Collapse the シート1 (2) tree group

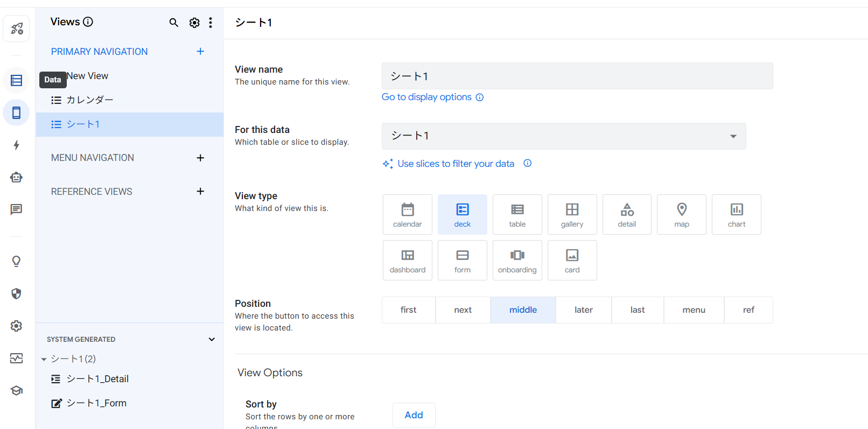[44, 359]
